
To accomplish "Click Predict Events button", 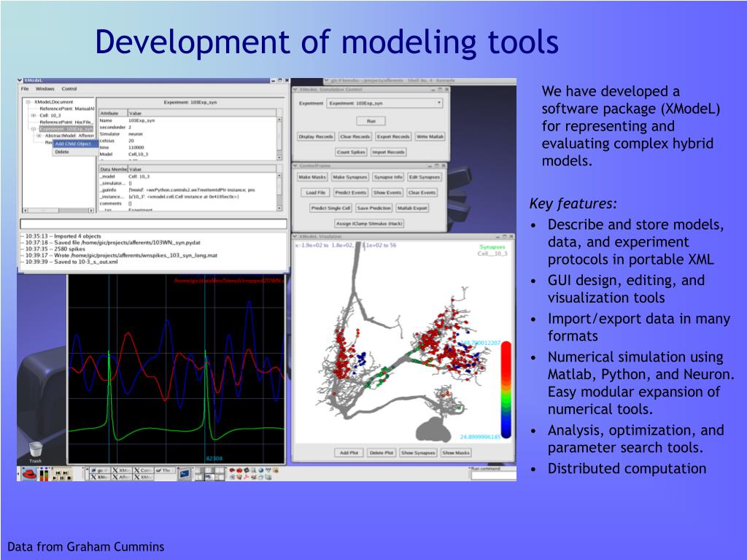I will coord(350,192).
